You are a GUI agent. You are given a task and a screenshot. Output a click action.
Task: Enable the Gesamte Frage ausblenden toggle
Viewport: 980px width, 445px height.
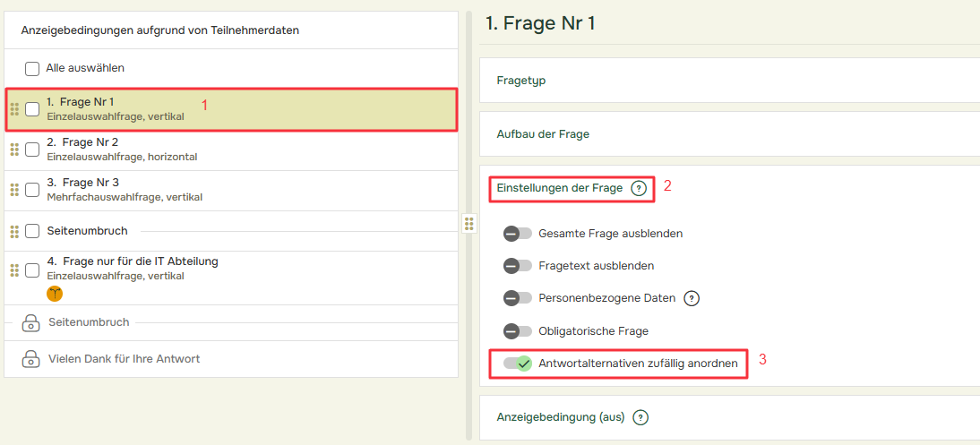pyautogui.click(x=517, y=234)
